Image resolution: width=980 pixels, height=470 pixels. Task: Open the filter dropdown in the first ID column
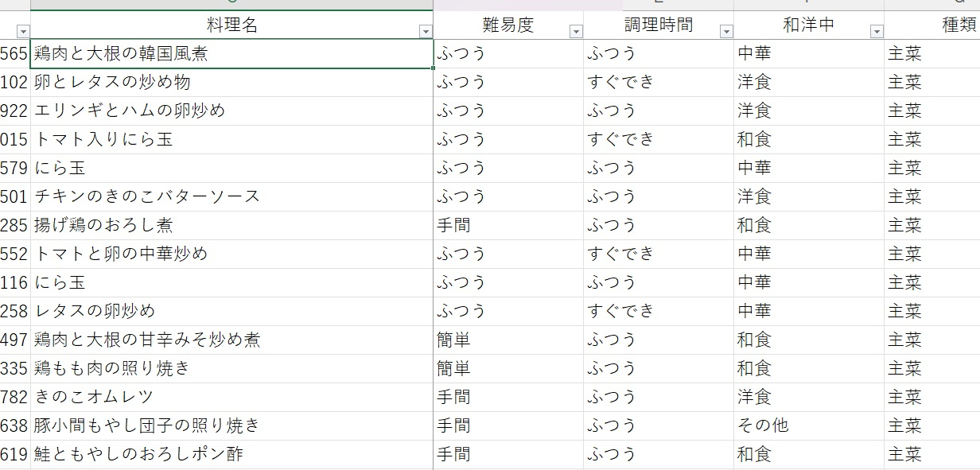(x=22, y=32)
